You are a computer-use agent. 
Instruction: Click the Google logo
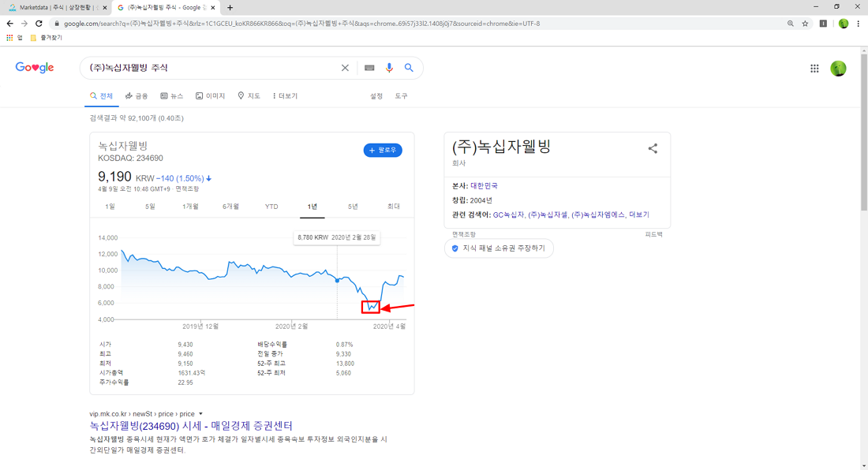pos(34,68)
